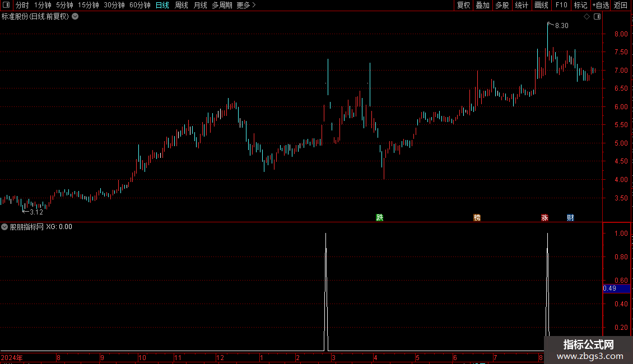This screenshot has height=364, width=633.
Task: Click the 标记 mark button
Action: (580, 5)
